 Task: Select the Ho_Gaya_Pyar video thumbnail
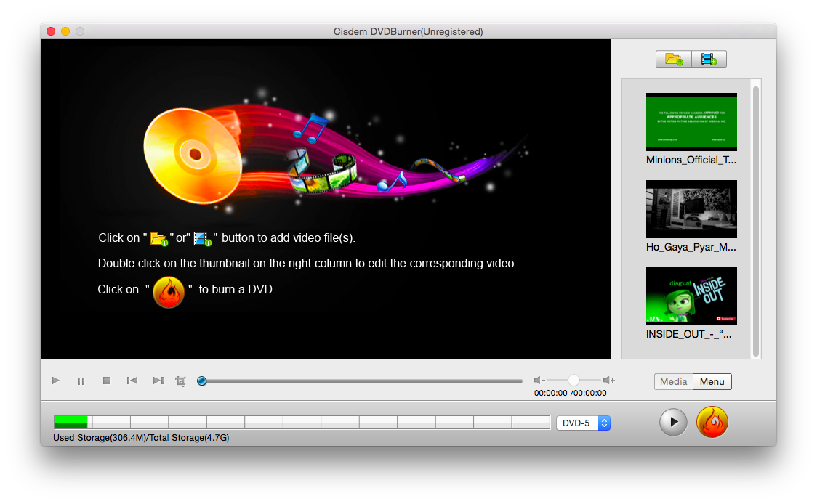pyautogui.click(x=691, y=209)
